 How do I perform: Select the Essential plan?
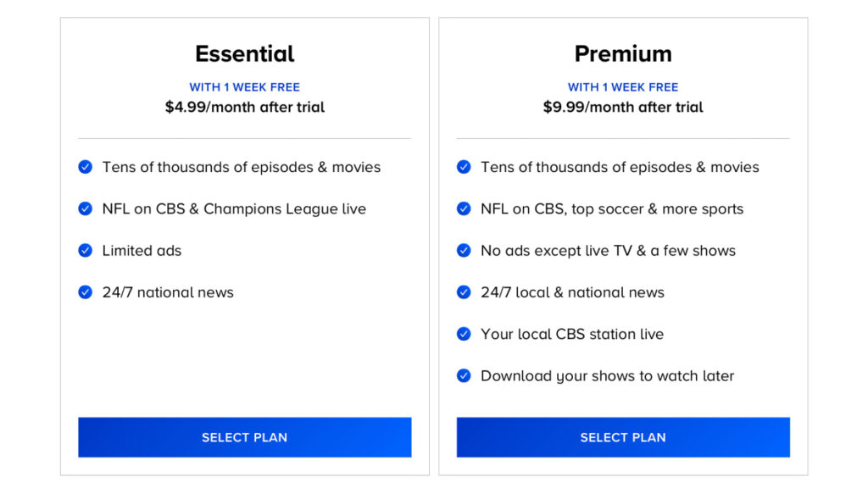(x=244, y=437)
